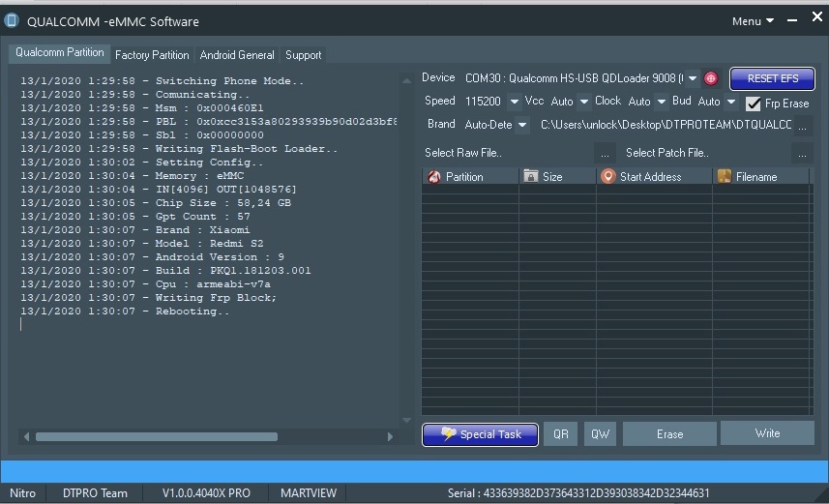The height and width of the screenshot is (504, 829).
Task: Click the Partition column icon
Action: point(434,177)
